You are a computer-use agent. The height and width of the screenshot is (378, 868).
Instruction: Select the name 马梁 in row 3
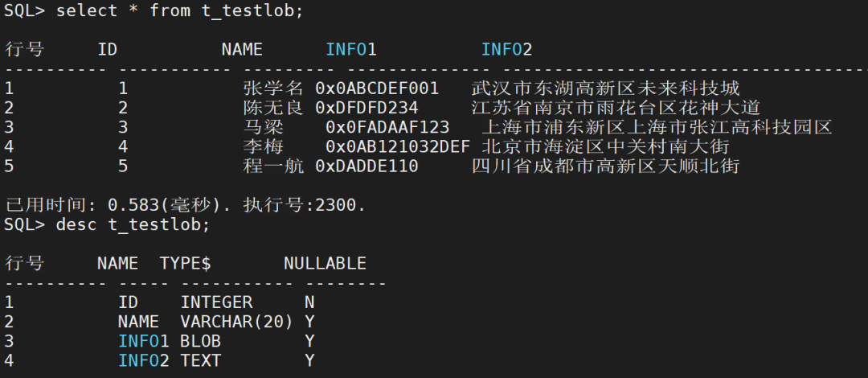pos(263,127)
